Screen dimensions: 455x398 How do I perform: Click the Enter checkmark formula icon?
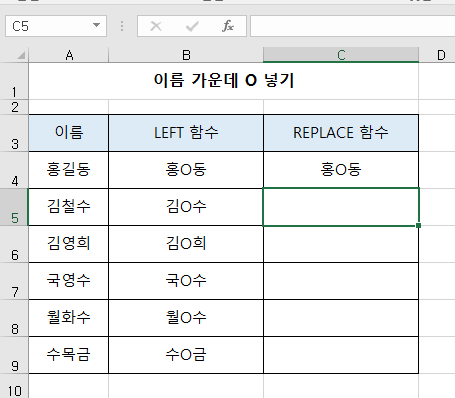tap(192, 26)
